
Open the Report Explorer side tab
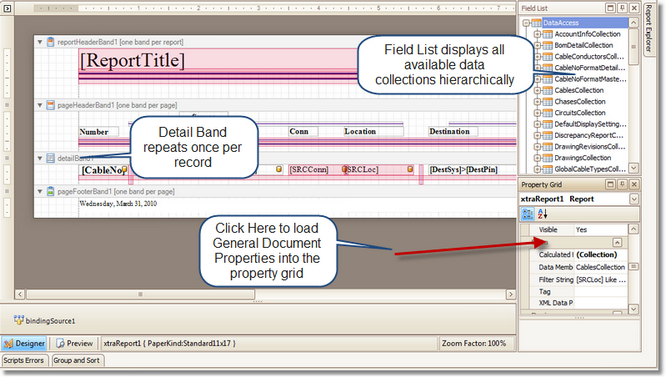(x=648, y=29)
